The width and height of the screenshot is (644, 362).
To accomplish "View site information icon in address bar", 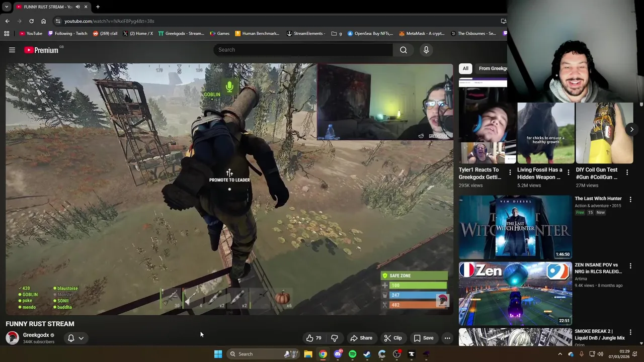I will [x=58, y=21].
